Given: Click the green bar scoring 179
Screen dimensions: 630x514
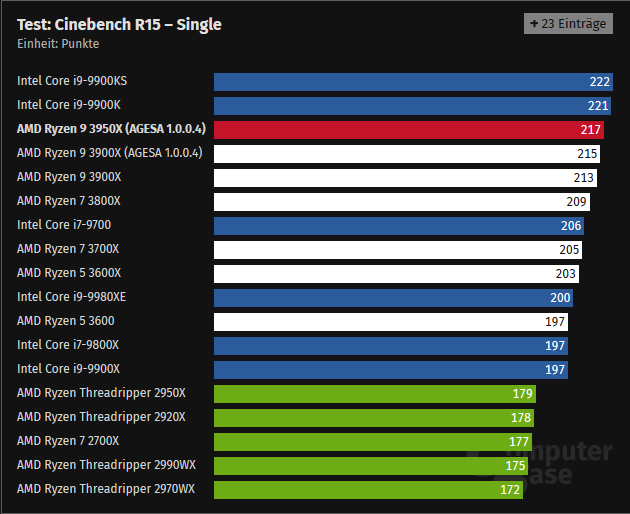Looking at the screenshot, I should coord(375,394).
